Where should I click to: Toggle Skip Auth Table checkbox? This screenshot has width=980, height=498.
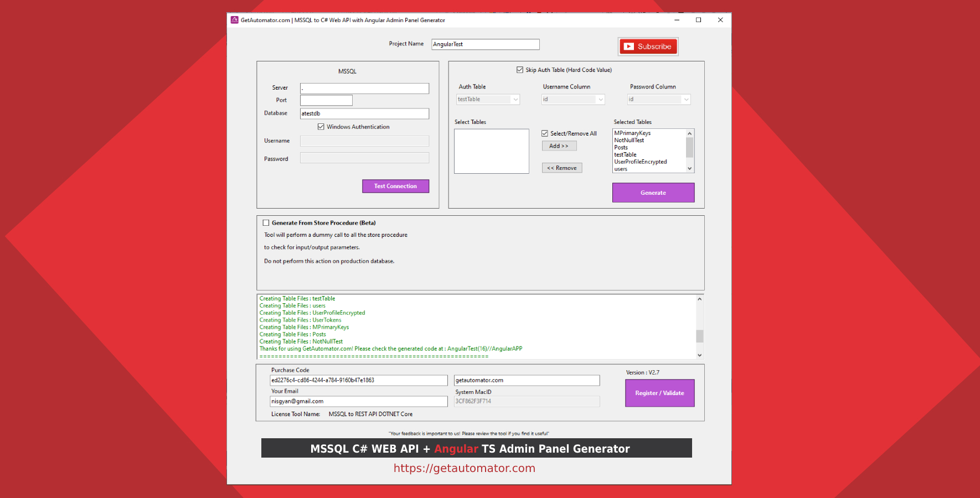(x=520, y=70)
